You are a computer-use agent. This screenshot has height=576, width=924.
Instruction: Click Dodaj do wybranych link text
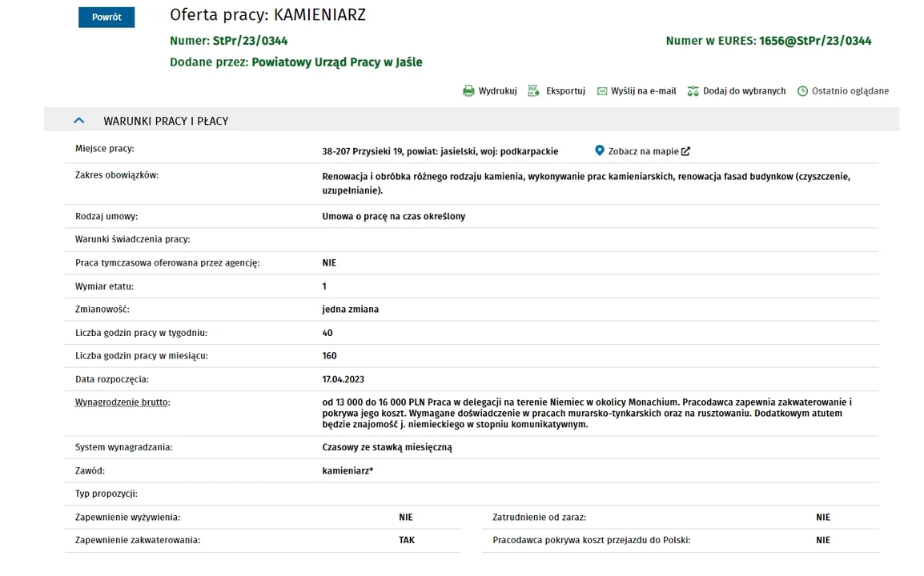[x=745, y=91]
